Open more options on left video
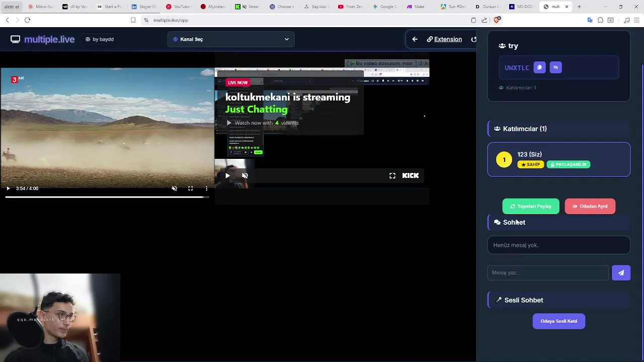 pyautogui.click(x=206, y=189)
